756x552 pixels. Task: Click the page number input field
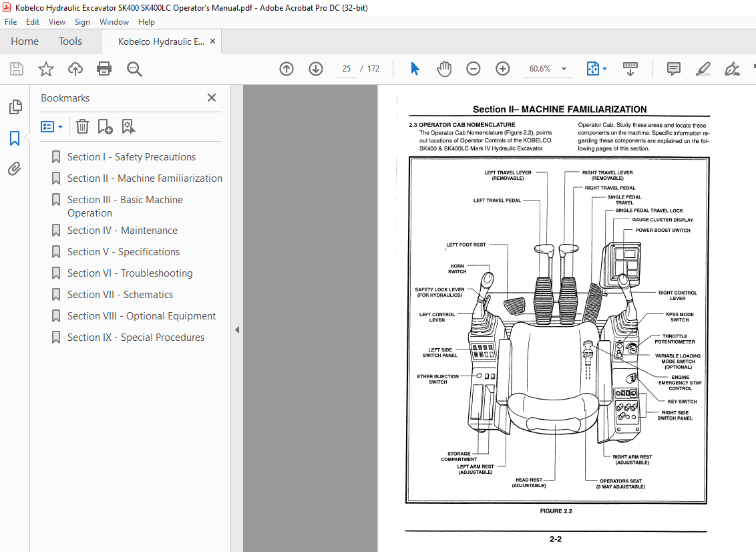click(x=346, y=69)
